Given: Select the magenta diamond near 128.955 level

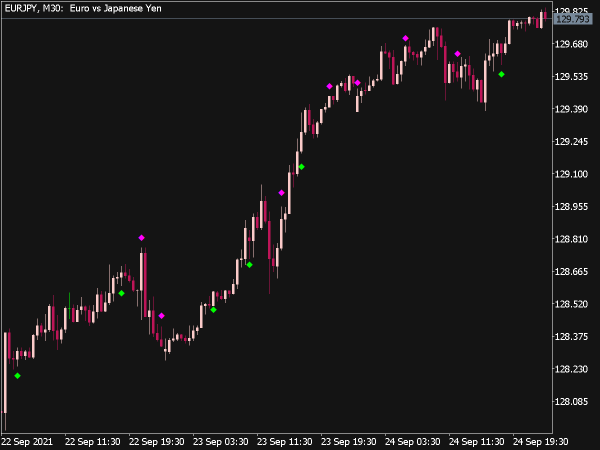Looking at the screenshot, I should (x=282, y=192).
